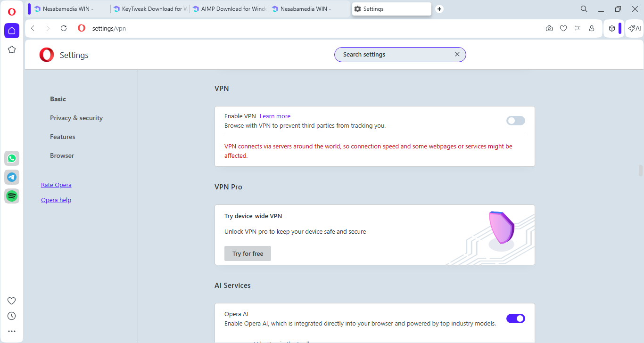Open History clock icon in the sidebar
644x343 pixels.
click(x=12, y=316)
